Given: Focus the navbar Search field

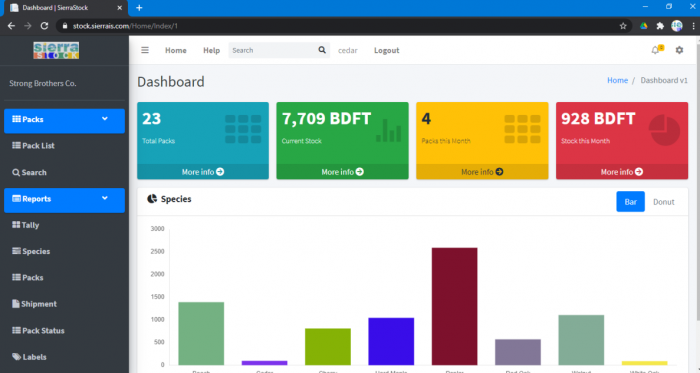Looking at the screenshot, I should tap(272, 50).
